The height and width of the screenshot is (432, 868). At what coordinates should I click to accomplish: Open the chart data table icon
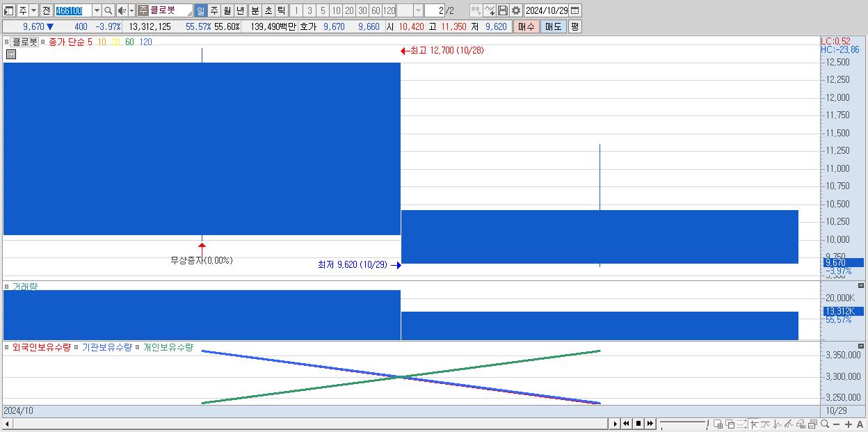(x=10, y=54)
